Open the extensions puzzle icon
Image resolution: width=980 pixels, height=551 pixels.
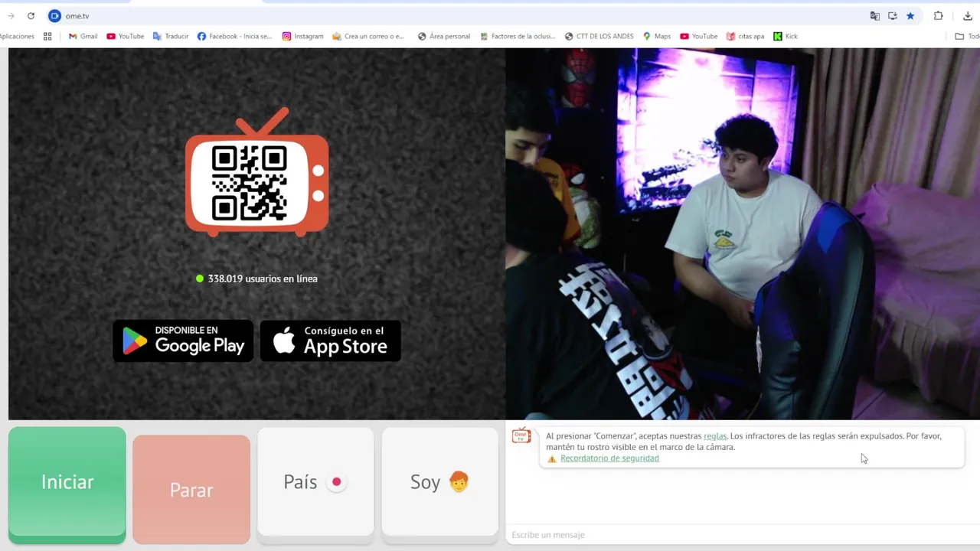coord(939,15)
